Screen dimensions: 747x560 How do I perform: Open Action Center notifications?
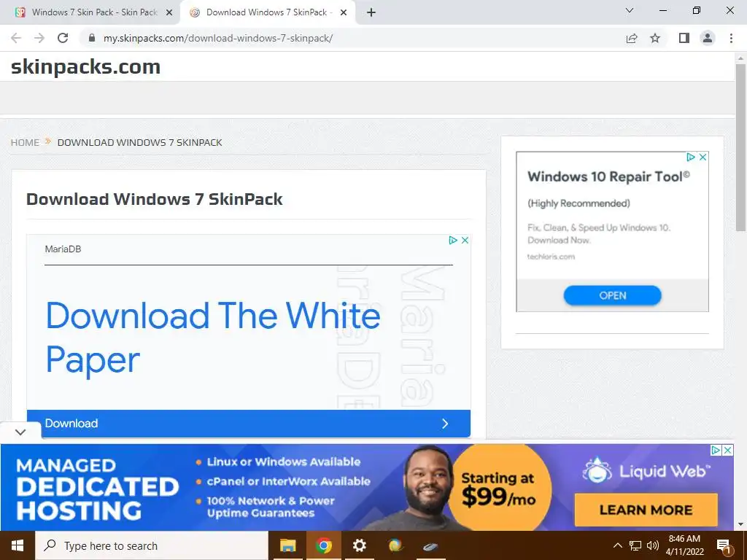(x=724, y=545)
